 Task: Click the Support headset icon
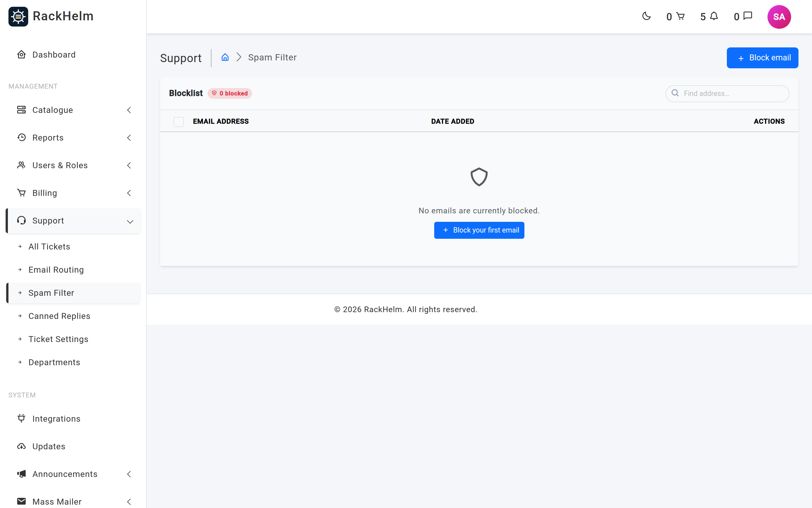click(21, 220)
